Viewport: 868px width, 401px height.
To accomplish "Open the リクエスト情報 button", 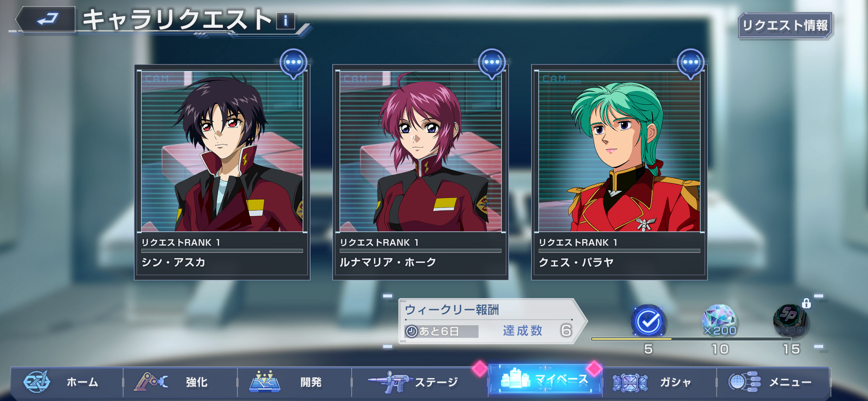I will [785, 26].
